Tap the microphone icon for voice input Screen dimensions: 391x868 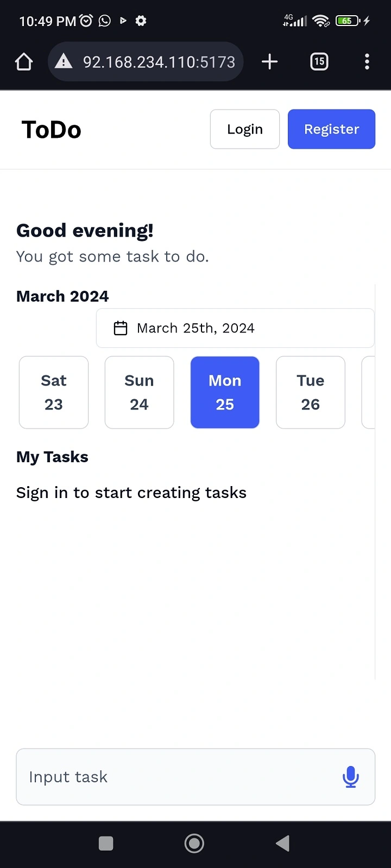350,777
